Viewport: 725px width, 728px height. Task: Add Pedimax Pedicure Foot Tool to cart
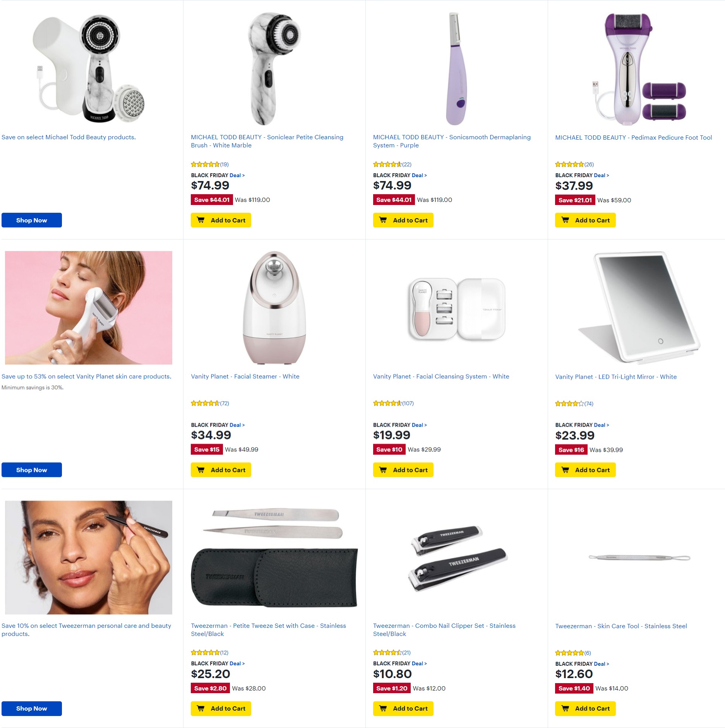pyautogui.click(x=585, y=220)
